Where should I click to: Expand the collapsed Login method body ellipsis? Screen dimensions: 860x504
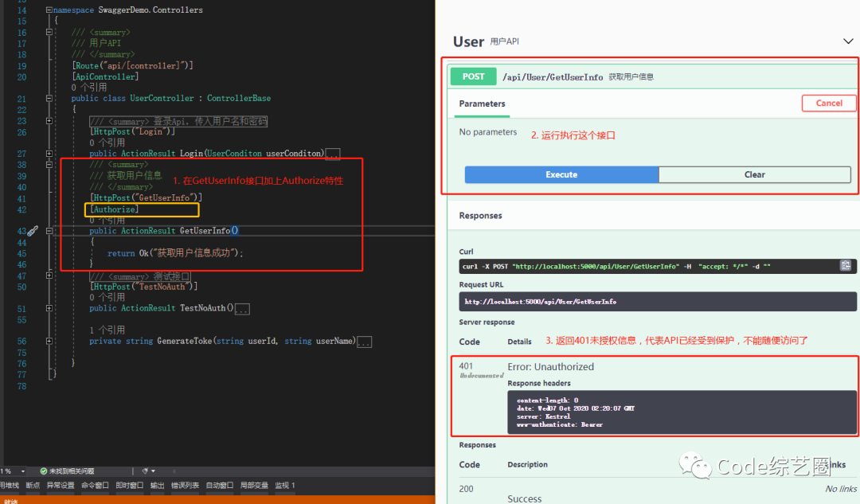(333, 154)
